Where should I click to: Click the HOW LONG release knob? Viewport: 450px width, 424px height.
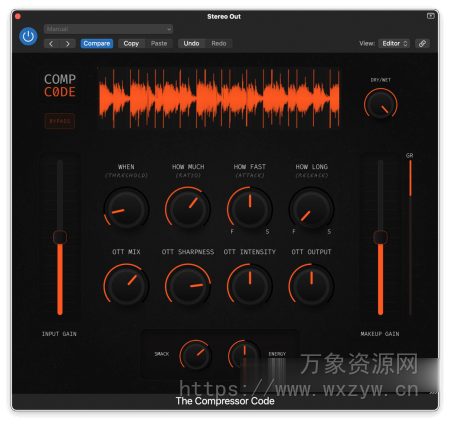tap(311, 209)
